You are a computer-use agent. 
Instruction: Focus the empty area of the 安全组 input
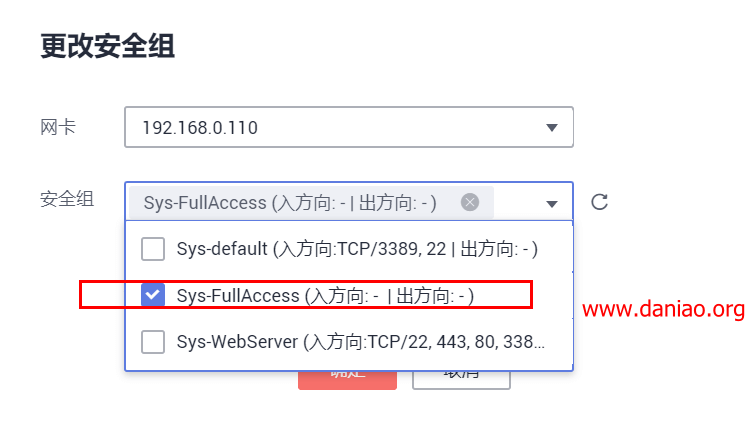[518, 203]
